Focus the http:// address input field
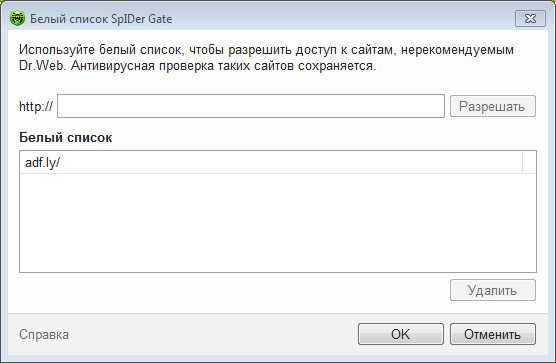This screenshot has height=363, width=556. [251, 106]
